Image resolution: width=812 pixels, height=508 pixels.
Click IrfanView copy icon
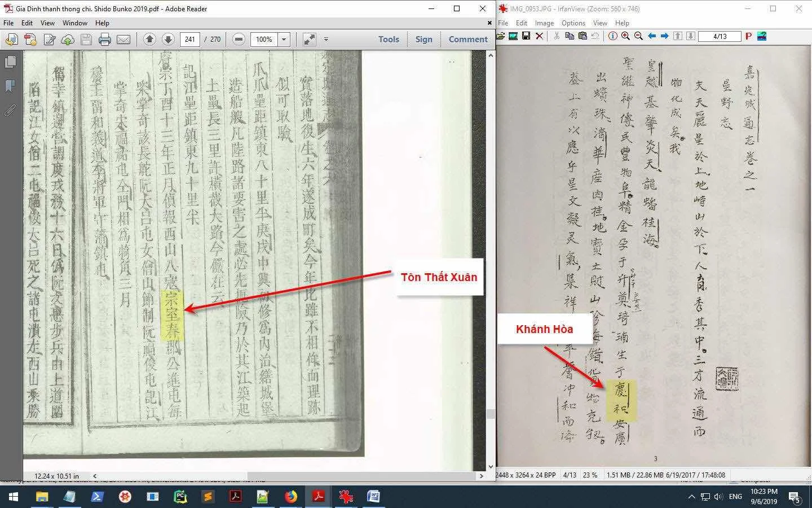click(570, 36)
